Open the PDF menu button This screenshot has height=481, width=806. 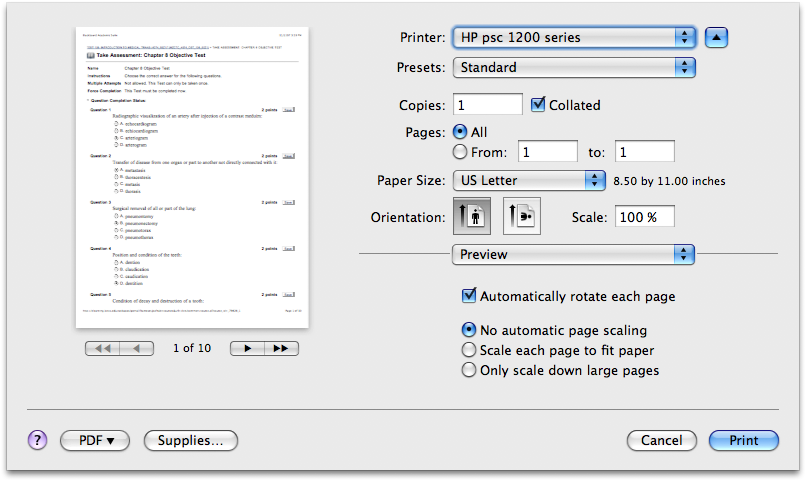pos(95,440)
